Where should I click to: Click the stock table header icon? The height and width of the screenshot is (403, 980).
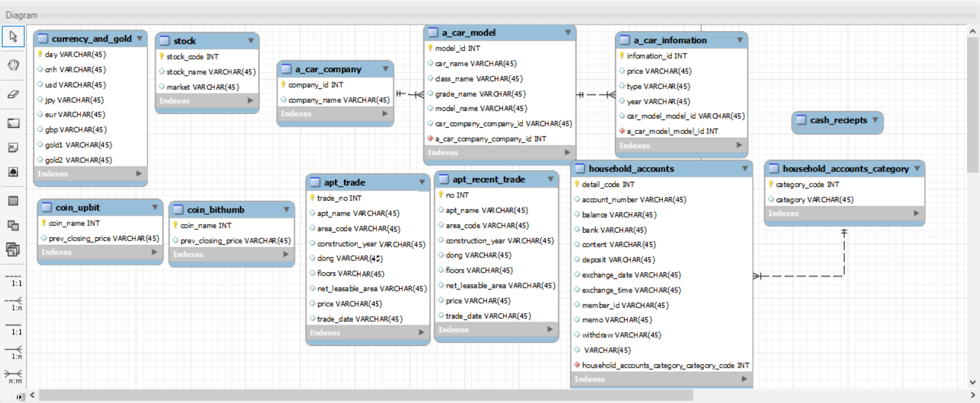165,41
